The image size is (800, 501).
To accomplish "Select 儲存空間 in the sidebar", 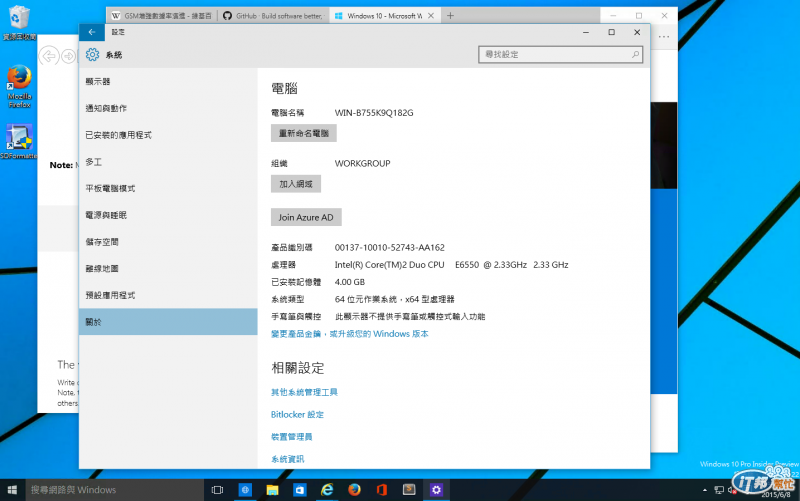I will tap(168, 242).
